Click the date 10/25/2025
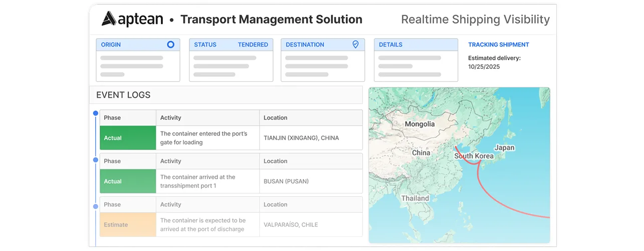The image size is (644, 251). coord(484,67)
